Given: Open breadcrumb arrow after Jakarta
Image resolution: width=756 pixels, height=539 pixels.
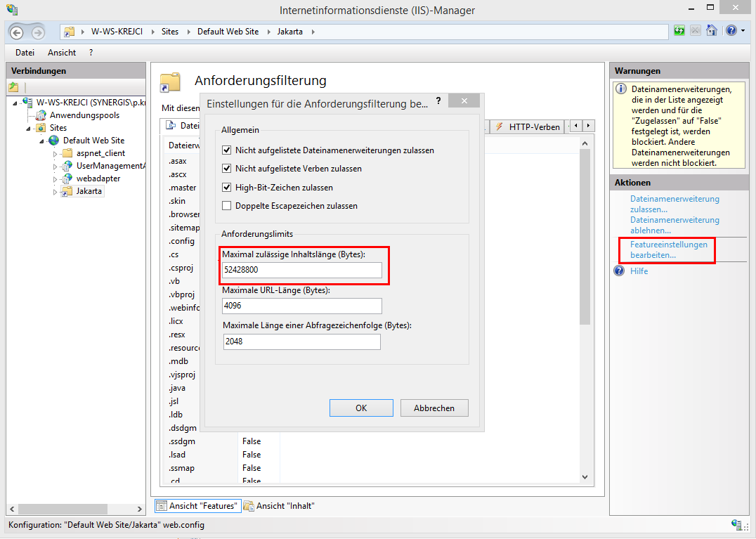Looking at the screenshot, I should point(313,32).
